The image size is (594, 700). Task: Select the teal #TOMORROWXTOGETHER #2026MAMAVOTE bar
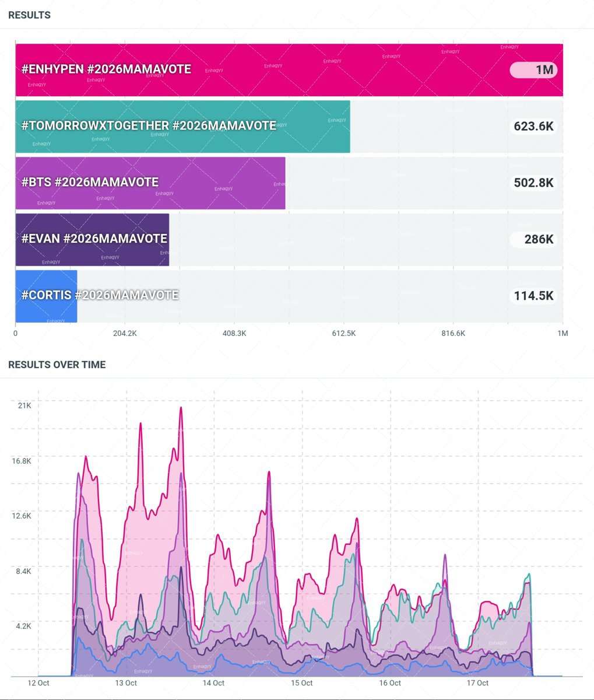pyautogui.click(x=183, y=127)
